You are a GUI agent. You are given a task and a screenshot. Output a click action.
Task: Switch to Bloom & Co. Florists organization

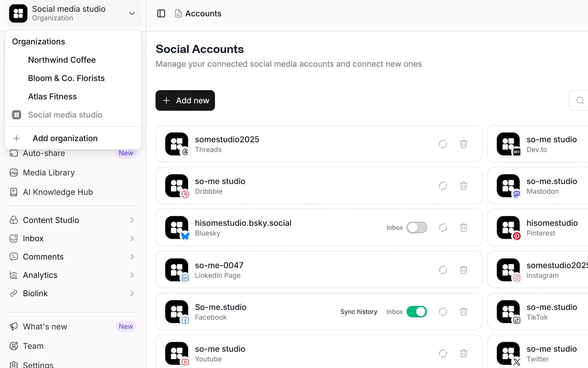tap(73, 78)
